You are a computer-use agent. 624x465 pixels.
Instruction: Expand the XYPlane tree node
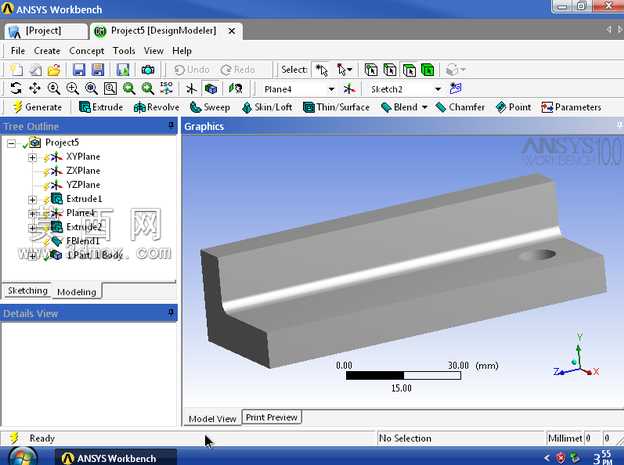(x=33, y=158)
